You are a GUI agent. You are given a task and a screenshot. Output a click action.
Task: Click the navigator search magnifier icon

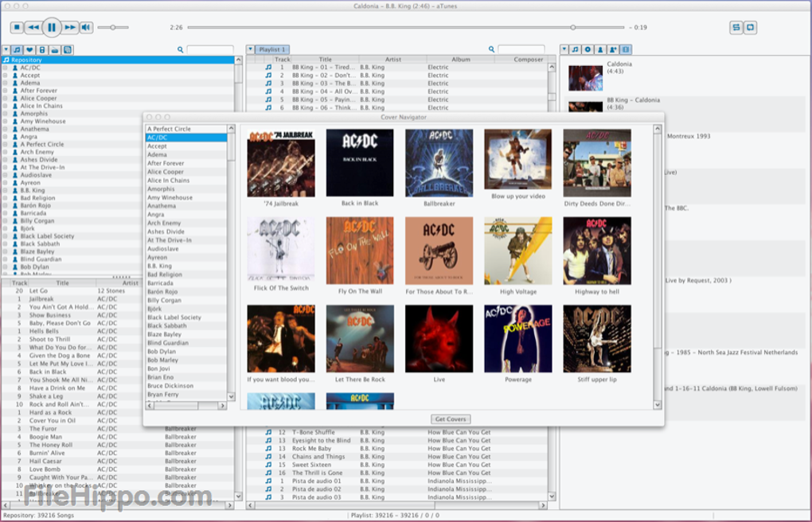coord(180,49)
